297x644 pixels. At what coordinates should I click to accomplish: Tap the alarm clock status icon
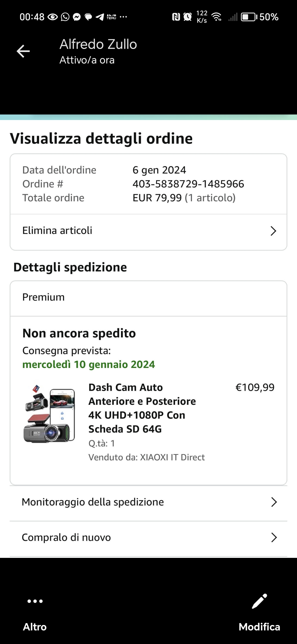[x=188, y=17]
